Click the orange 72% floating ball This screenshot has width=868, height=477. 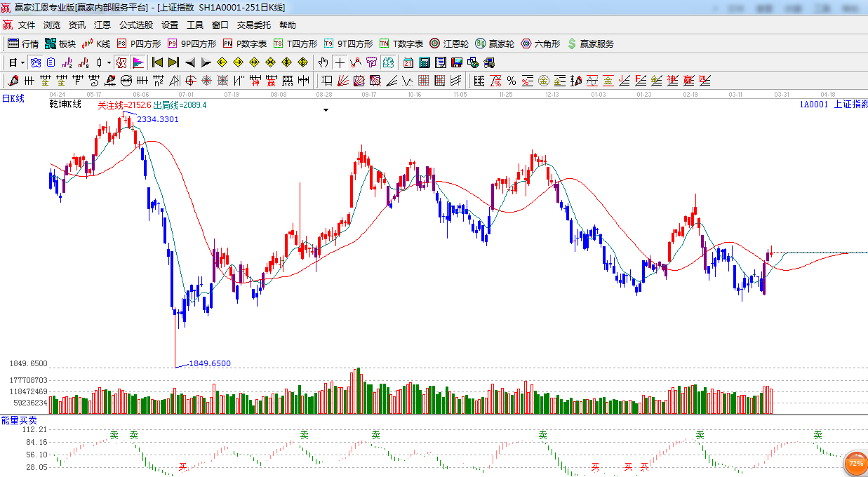[x=855, y=464]
